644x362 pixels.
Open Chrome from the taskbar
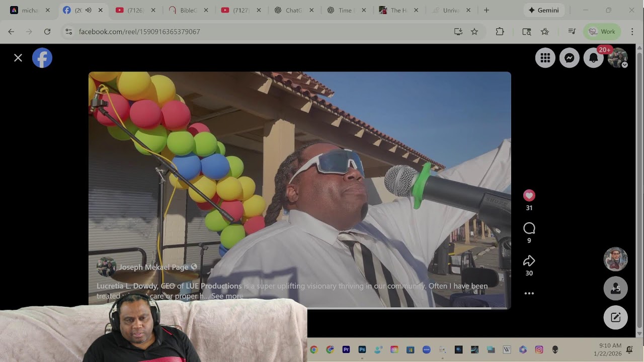(x=314, y=349)
